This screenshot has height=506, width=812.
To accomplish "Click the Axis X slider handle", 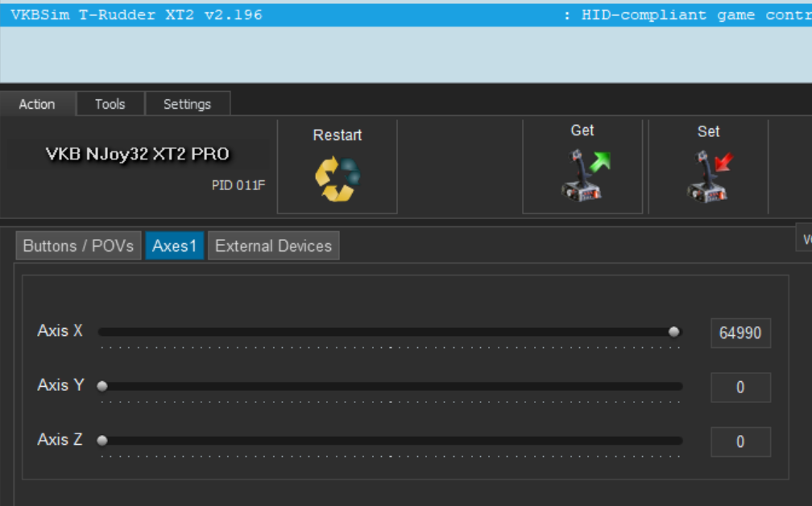I will point(673,331).
